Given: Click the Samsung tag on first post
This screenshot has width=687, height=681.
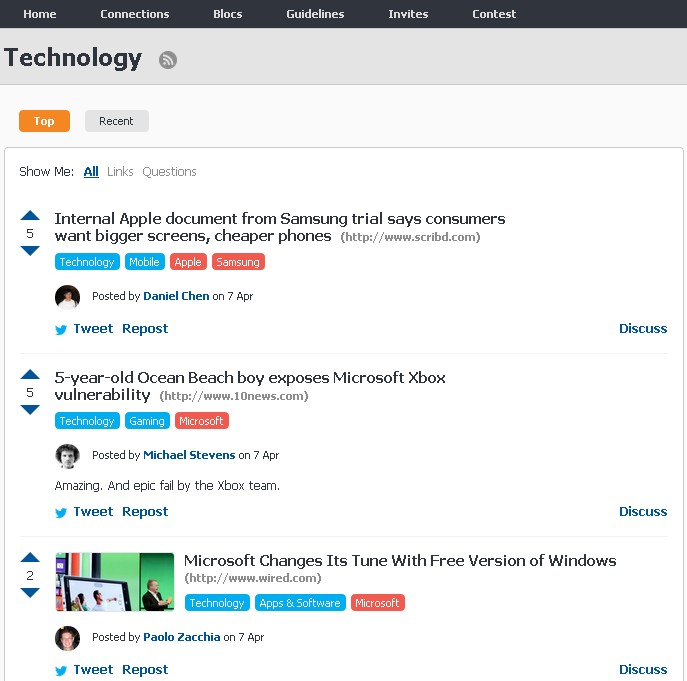Looking at the screenshot, I should 238,262.
